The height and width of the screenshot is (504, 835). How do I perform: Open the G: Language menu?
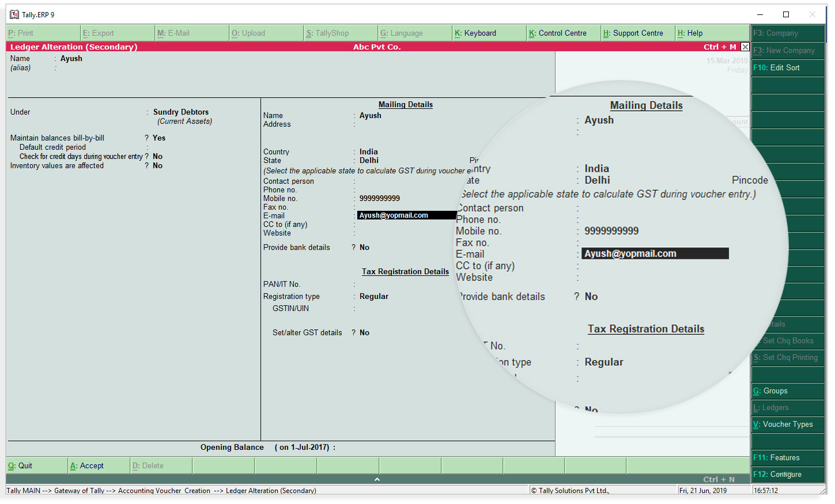(x=415, y=33)
